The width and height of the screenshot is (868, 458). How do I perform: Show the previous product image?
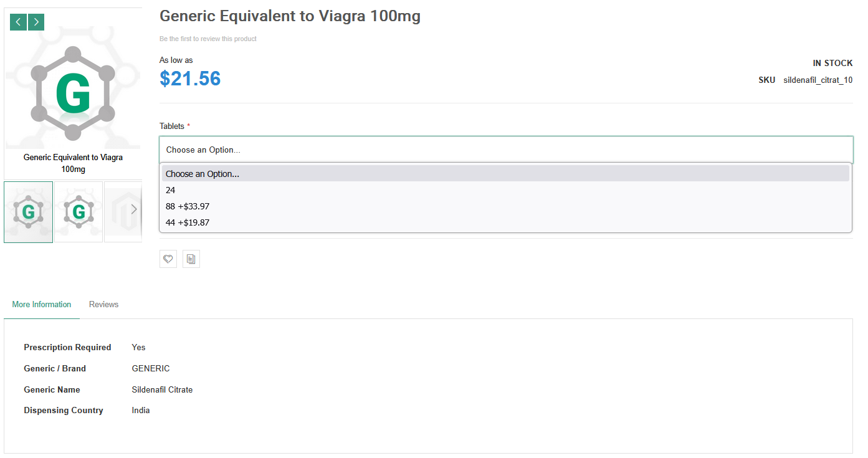point(18,22)
